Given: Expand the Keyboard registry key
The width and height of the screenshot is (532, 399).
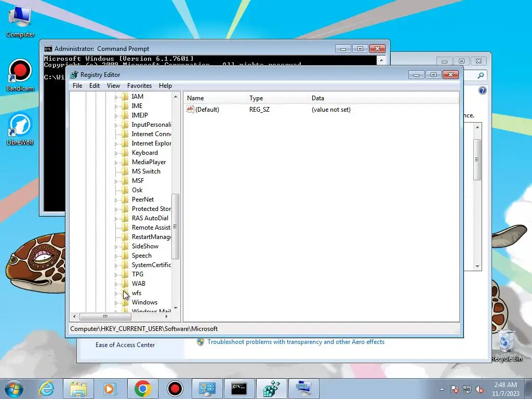Looking at the screenshot, I should pyautogui.click(x=116, y=153).
